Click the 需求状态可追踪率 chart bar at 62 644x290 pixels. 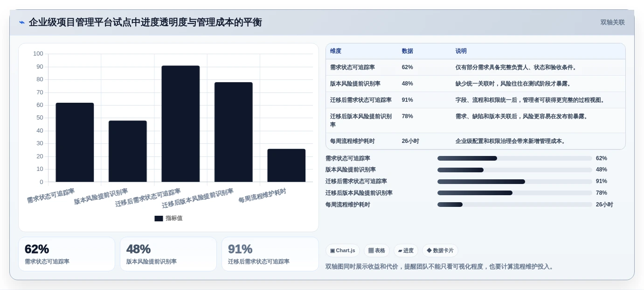click(75, 142)
